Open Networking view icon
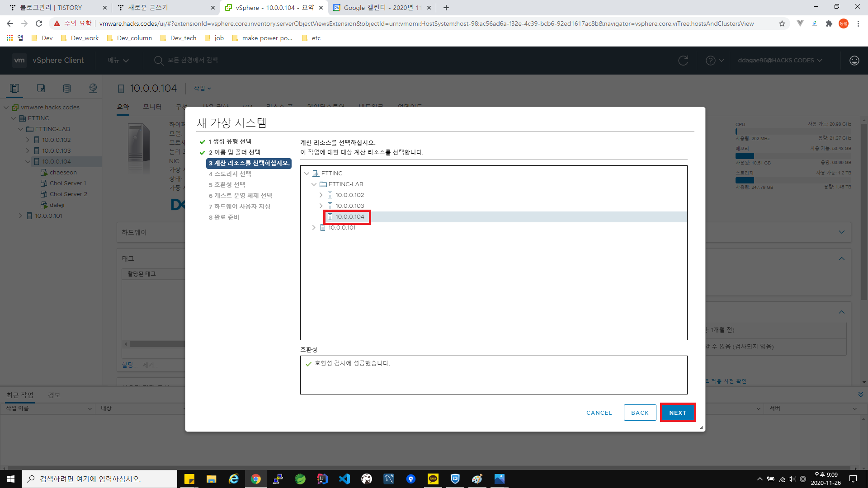The width and height of the screenshot is (868, 488). coord(93,88)
